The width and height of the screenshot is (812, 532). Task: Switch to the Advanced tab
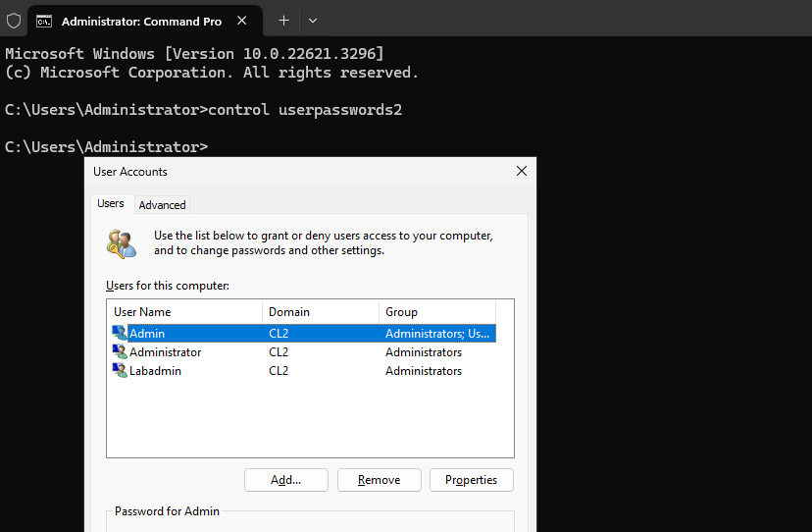(x=162, y=205)
